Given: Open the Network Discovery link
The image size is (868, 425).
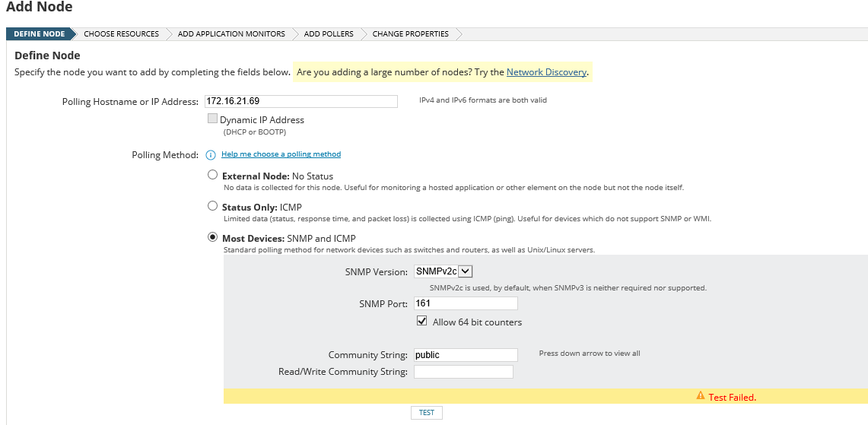Looking at the screenshot, I should coord(546,72).
